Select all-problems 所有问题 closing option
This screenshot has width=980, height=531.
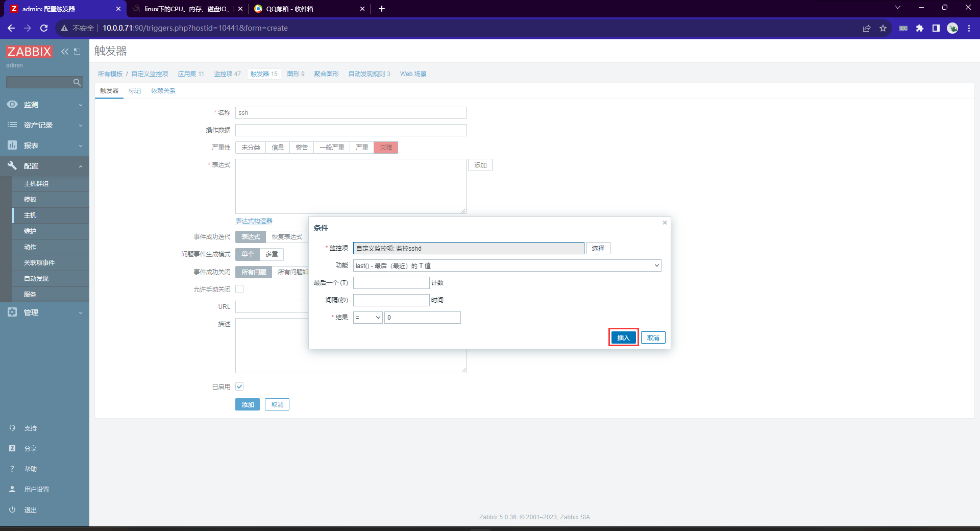(x=254, y=272)
